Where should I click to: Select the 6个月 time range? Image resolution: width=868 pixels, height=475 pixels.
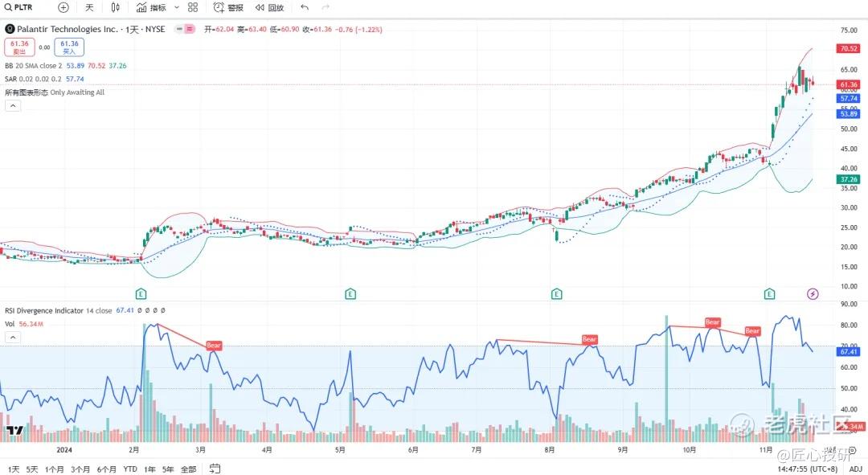coord(106,469)
